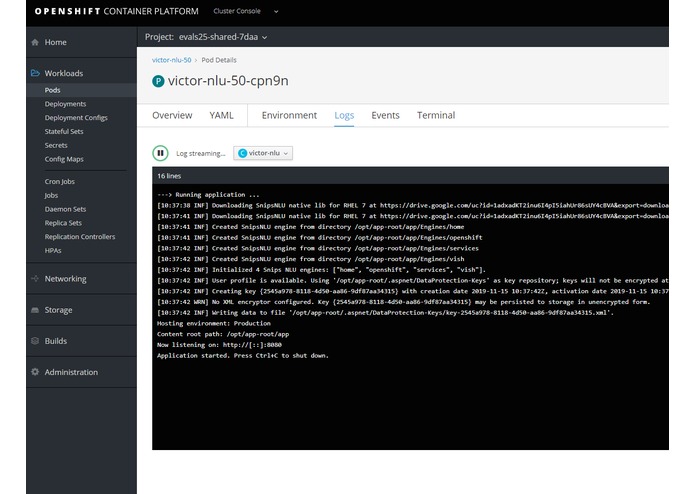This screenshot has height=494, width=695.
Task: Switch to the Environment tab
Action: pos(289,115)
